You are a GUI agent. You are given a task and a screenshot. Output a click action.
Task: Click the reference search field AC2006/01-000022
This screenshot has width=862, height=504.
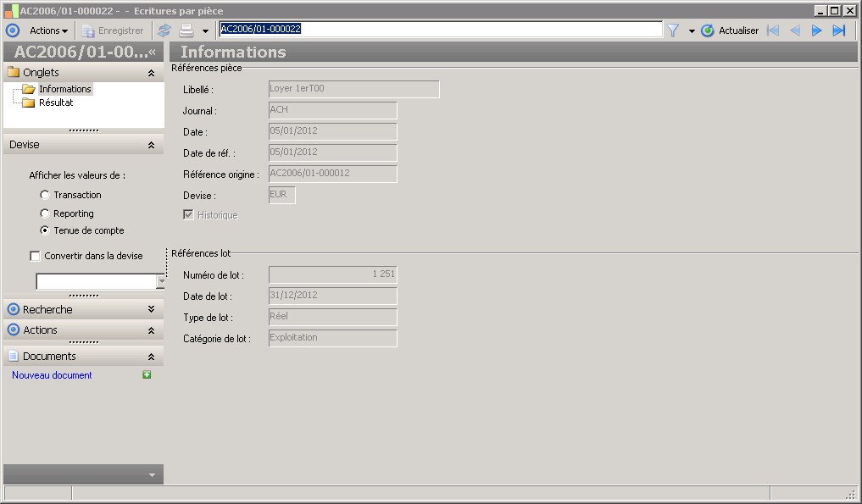coord(441,29)
